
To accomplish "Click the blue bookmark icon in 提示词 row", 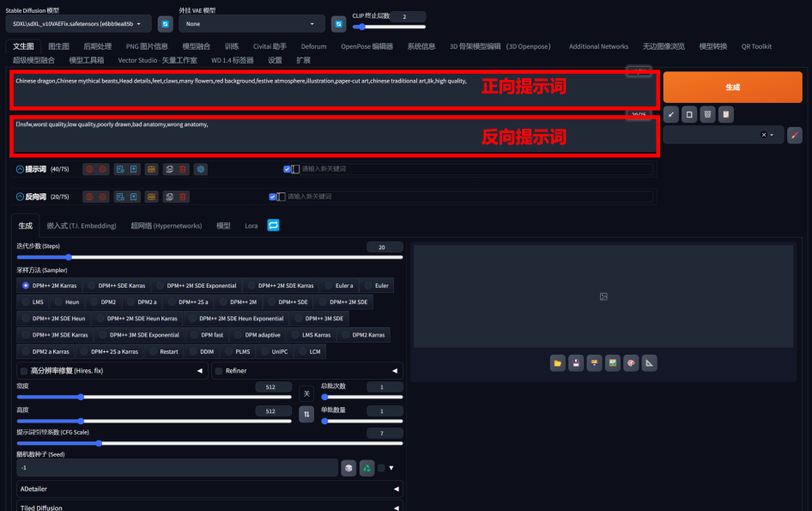I will [134, 169].
